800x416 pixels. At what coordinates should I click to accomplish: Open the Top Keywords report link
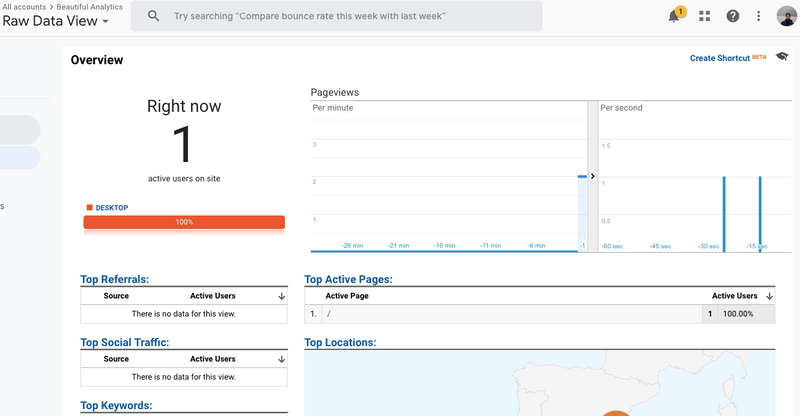tap(116, 405)
